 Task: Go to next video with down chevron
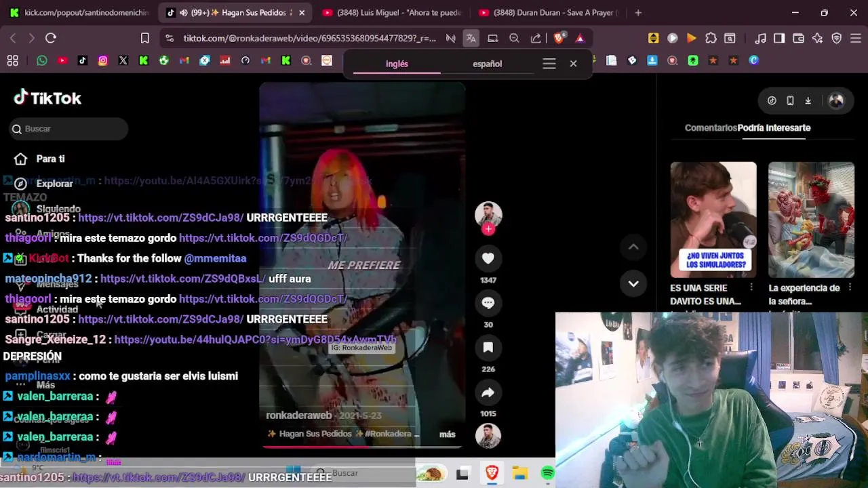tap(633, 284)
